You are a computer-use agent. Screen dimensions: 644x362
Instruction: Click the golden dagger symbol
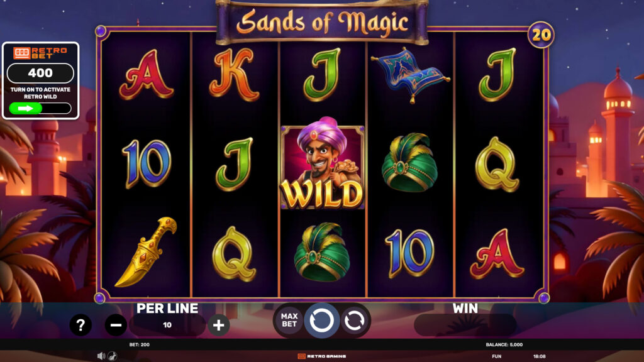pos(146,251)
